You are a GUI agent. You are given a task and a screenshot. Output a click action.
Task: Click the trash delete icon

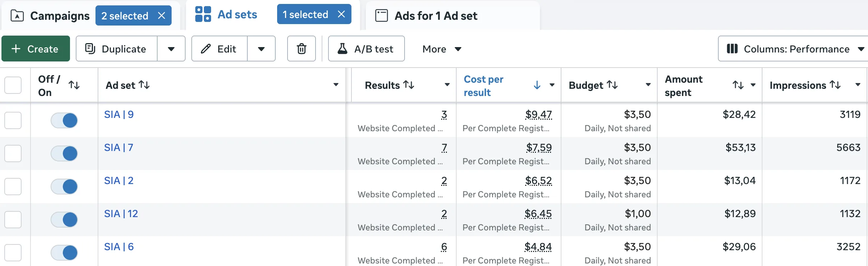pyautogui.click(x=302, y=49)
